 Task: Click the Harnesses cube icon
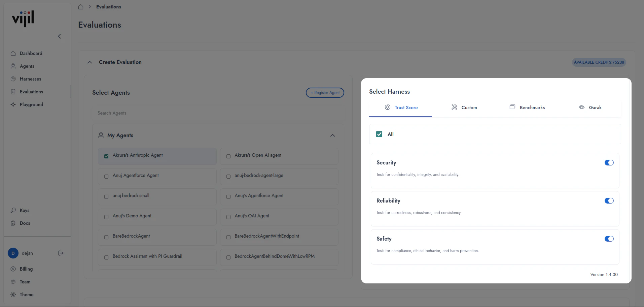click(13, 79)
